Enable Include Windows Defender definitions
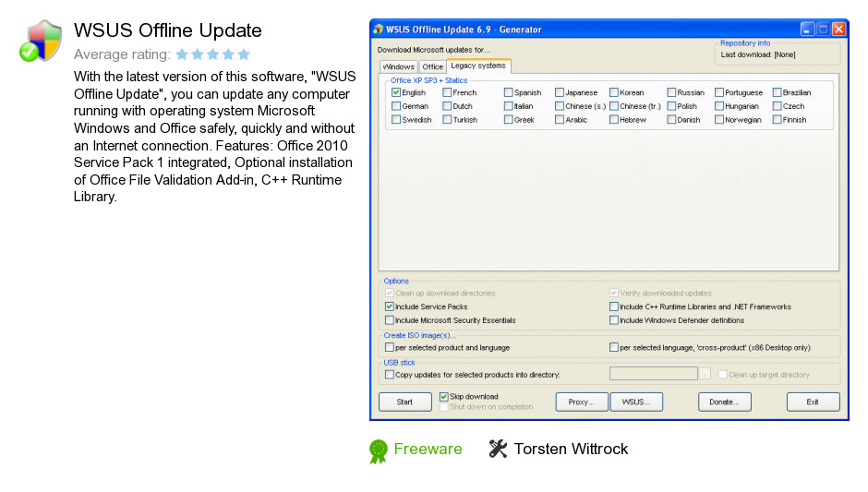The image size is (868, 492). pos(613,320)
